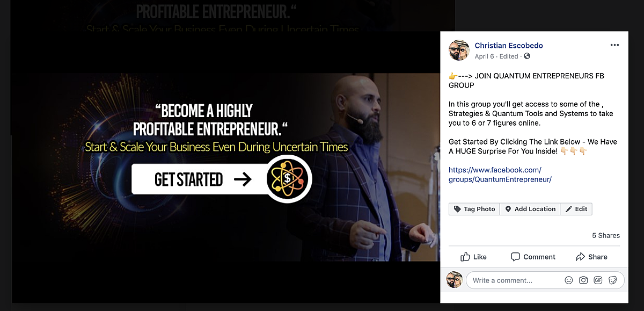The height and width of the screenshot is (311, 644).
Task: Open the QuantumEntrepreneur Facebook group link
Action: coord(500,175)
